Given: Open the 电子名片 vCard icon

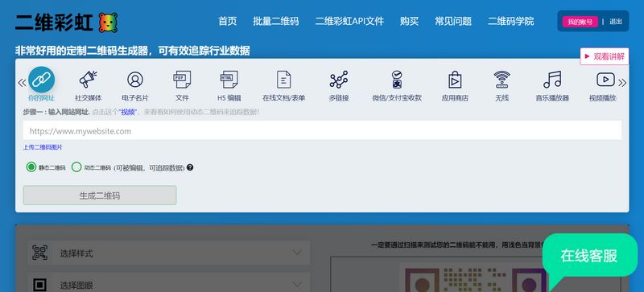Looking at the screenshot, I should (135, 80).
